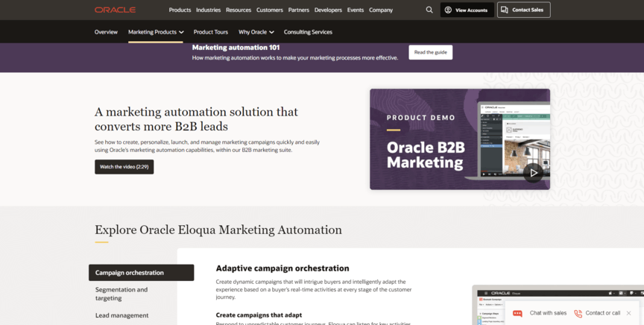Screen dimensions: 644x325
Task: Open the Product Demo video thumbnail
Action: coord(460,139)
